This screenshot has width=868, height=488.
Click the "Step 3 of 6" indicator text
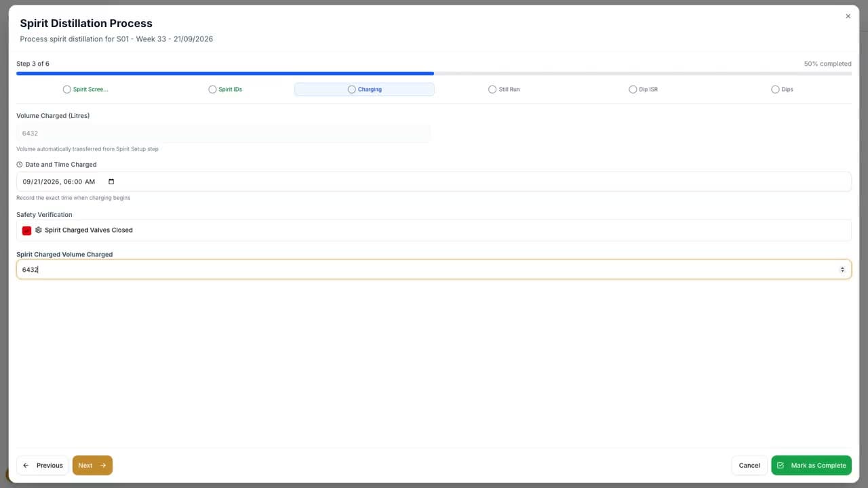point(33,64)
